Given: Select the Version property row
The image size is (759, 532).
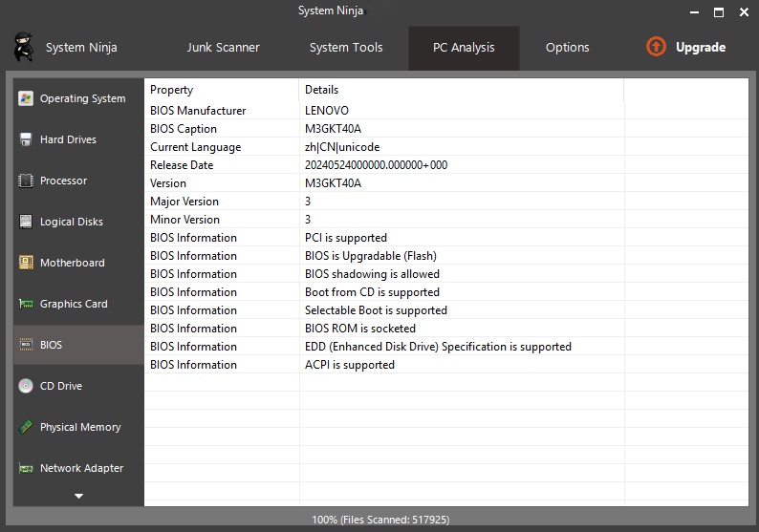Looking at the screenshot, I should (446, 183).
